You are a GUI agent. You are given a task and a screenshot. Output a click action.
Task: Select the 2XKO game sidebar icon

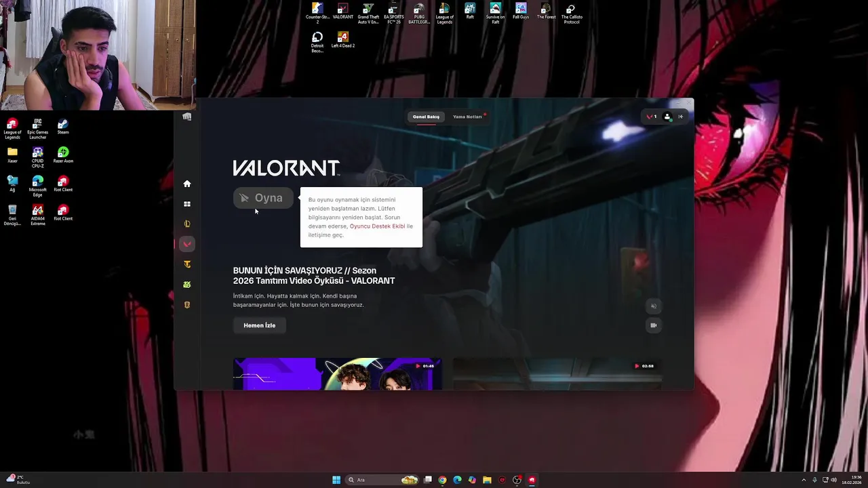coord(187,285)
